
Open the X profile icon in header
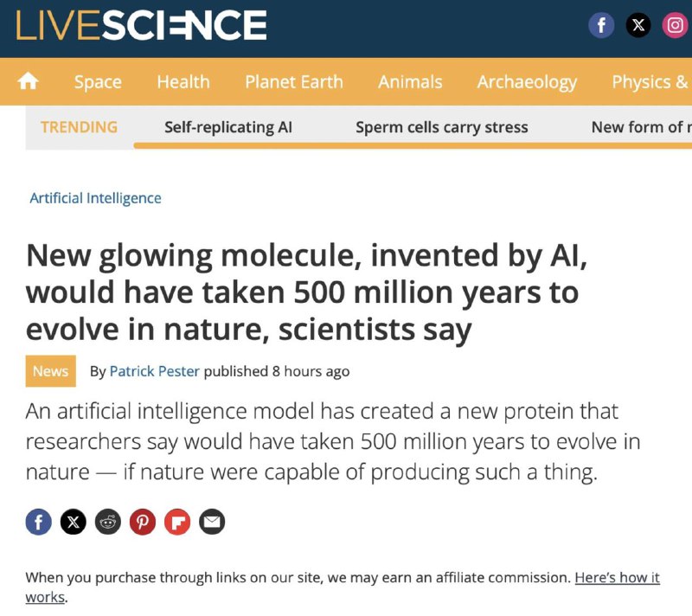click(x=638, y=25)
